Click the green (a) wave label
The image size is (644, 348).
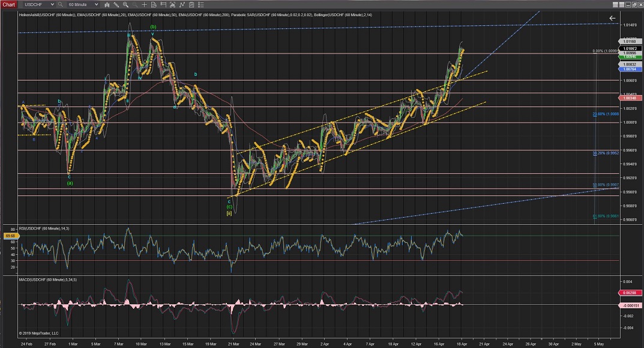70,183
